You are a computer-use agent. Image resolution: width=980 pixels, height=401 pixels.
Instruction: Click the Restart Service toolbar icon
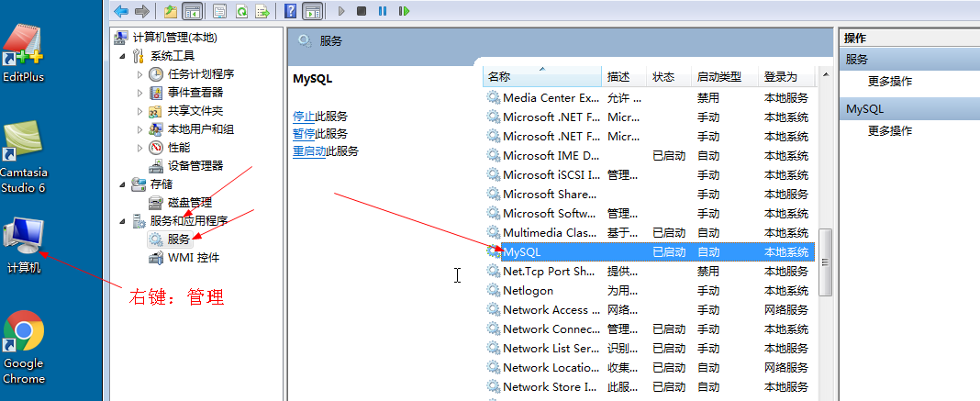[405, 11]
